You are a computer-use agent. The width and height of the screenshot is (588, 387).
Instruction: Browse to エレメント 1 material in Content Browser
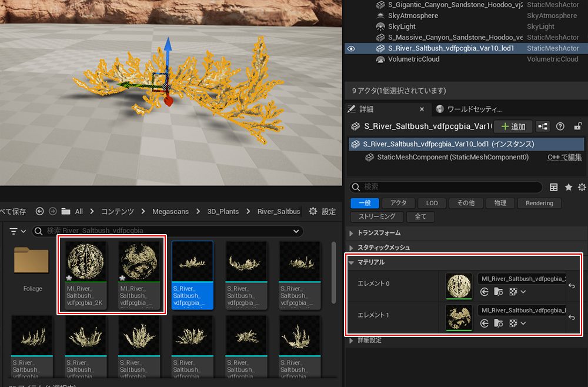point(499,323)
